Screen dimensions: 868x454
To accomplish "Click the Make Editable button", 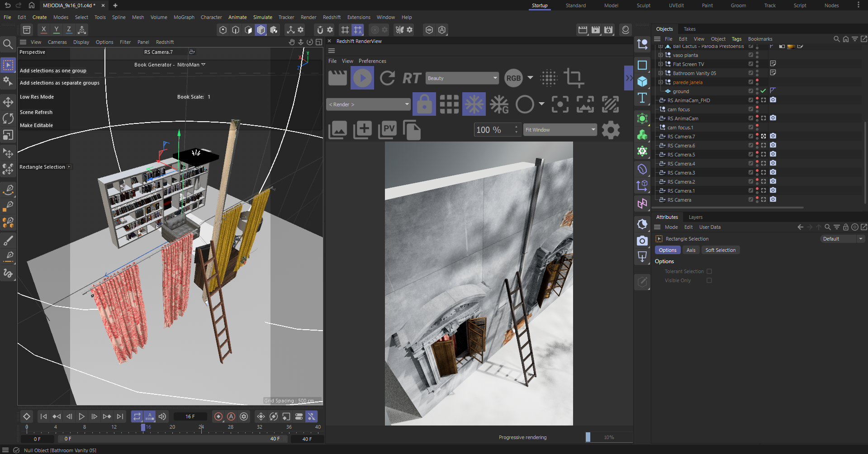I will click(x=36, y=125).
